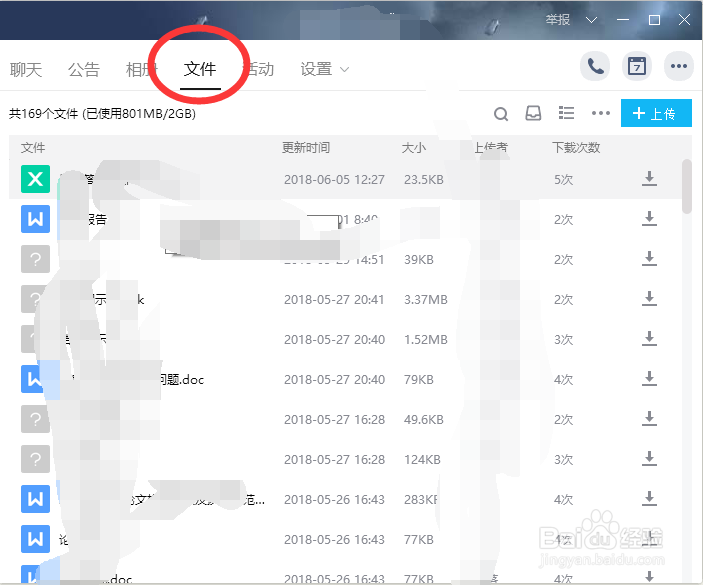Viewport: 703px width, 585px height.
Task: Open Word file icon dated 2018-05-26 77KB
Action: pos(35,539)
